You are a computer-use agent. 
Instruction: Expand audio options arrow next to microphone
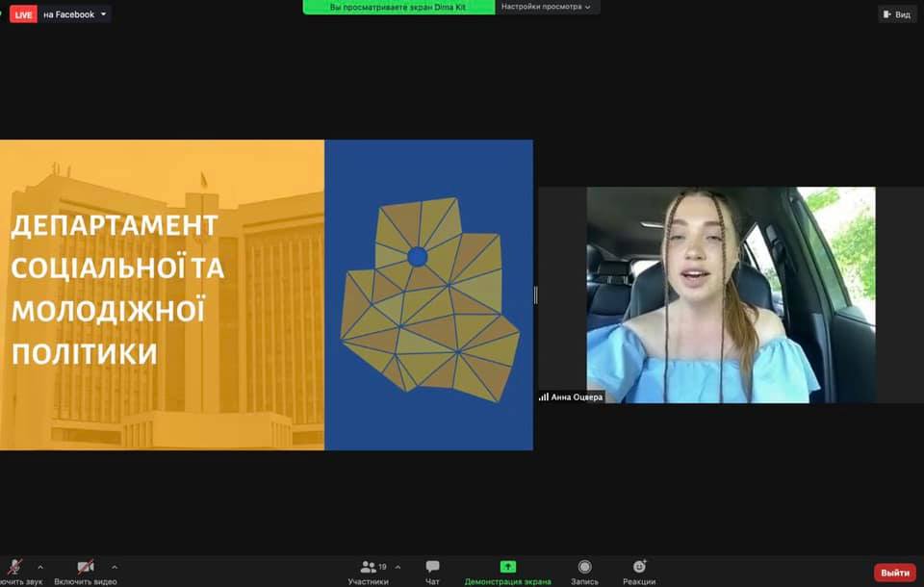pyautogui.click(x=40, y=567)
